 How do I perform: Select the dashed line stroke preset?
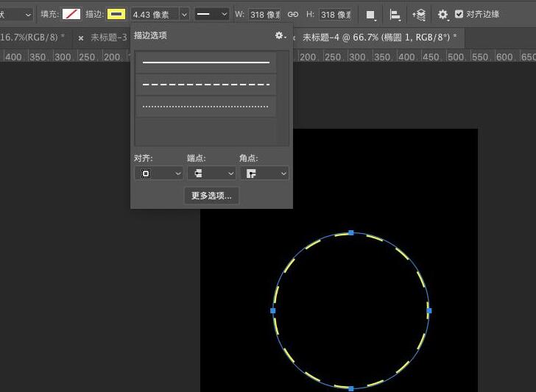[206, 85]
